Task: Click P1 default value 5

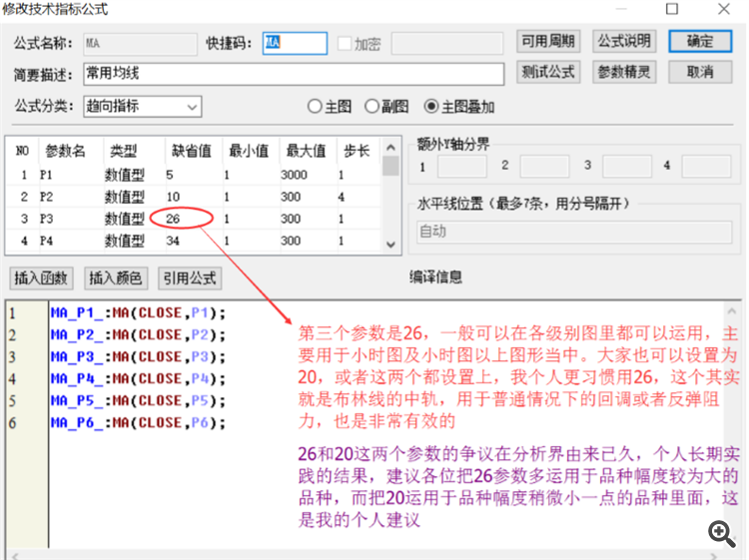Action: click(x=170, y=175)
